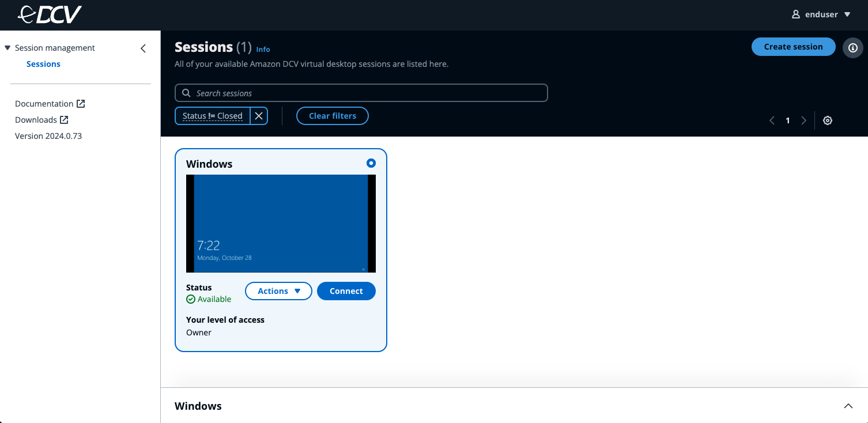Viewport: 868px width, 423px height.
Task: Open the Actions dropdown on the Windows session
Action: coord(278,291)
